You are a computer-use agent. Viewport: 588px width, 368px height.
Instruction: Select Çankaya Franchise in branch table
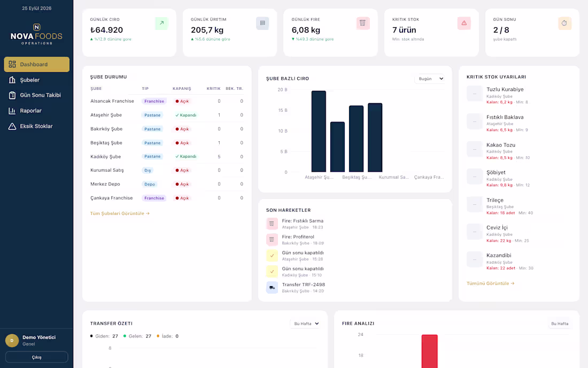click(111, 198)
